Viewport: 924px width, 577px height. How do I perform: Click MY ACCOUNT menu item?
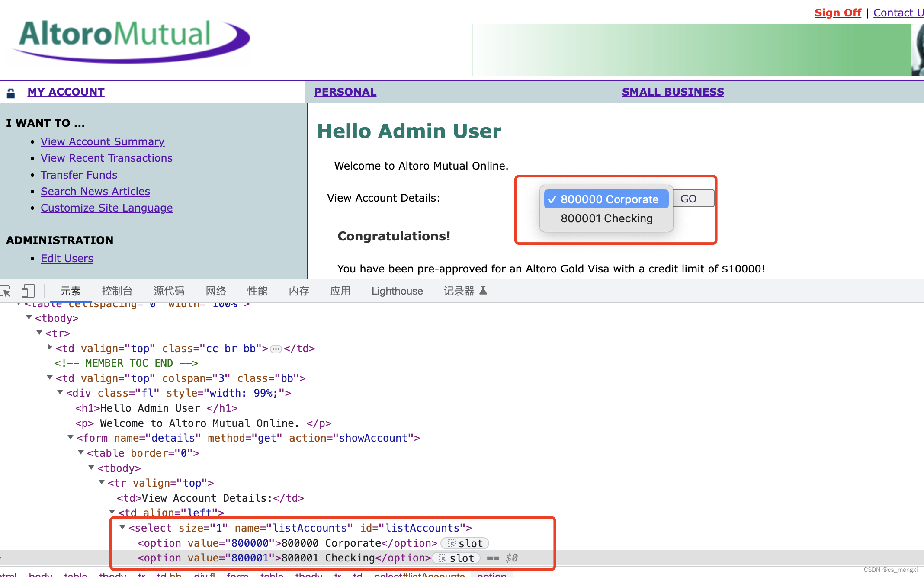(x=65, y=92)
